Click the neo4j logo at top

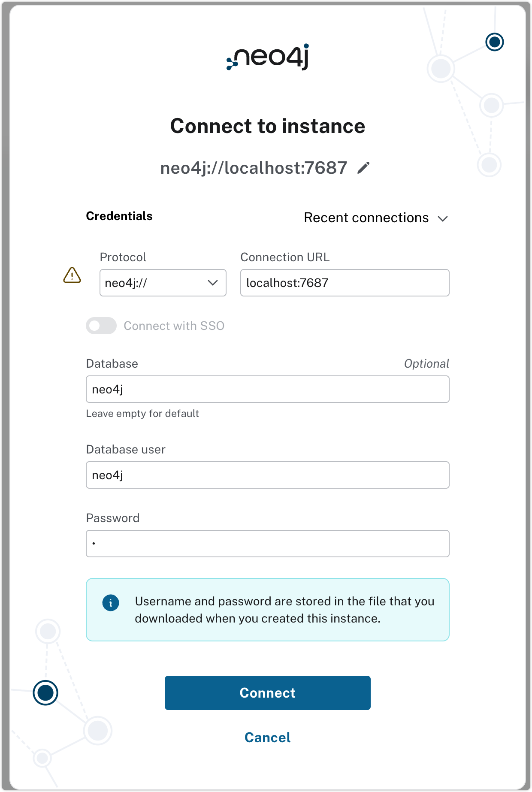(x=268, y=57)
